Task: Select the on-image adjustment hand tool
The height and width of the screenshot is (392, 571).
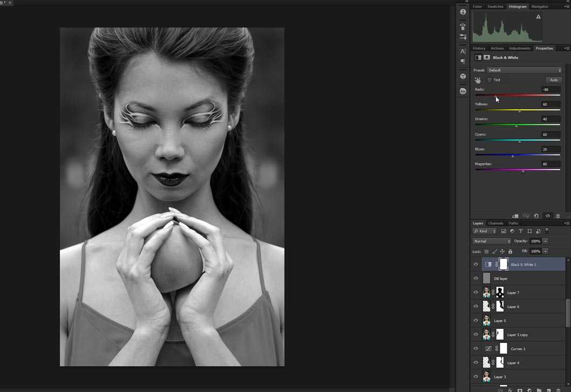Action: pyautogui.click(x=478, y=80)
